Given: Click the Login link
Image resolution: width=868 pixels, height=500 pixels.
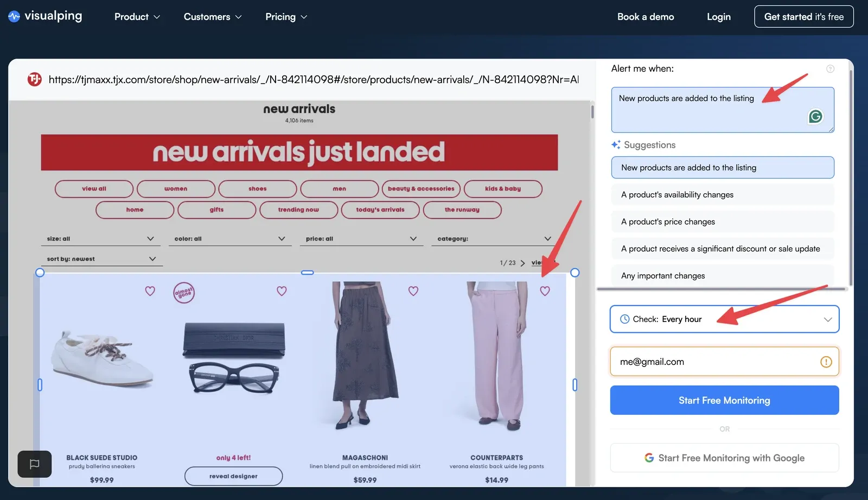Looking at the screenshot, I should (719, 17).
